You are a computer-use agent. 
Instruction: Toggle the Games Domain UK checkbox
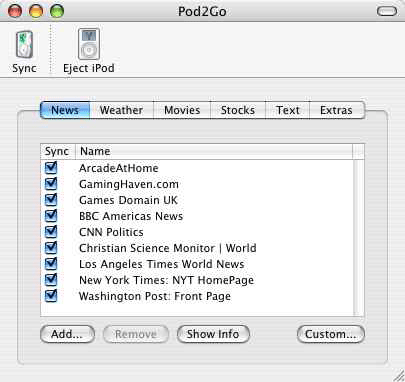click(x=51, y=200)
